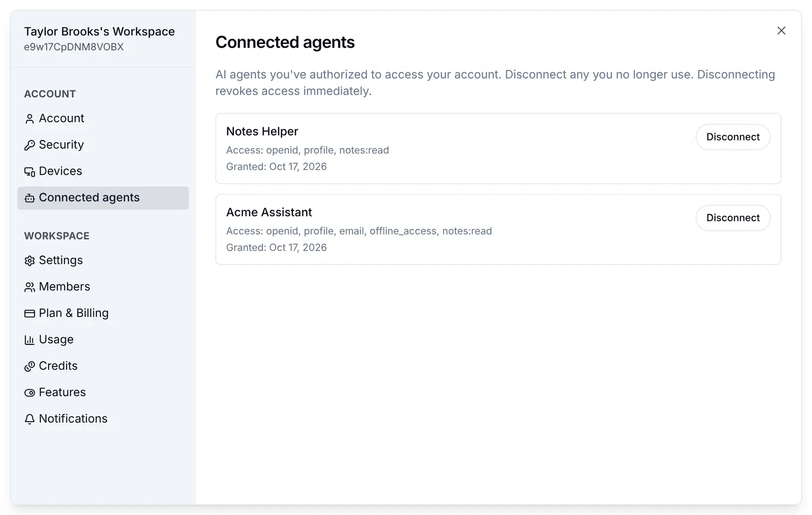Close the settings dialog with X
812x515 pixels.
781,30
